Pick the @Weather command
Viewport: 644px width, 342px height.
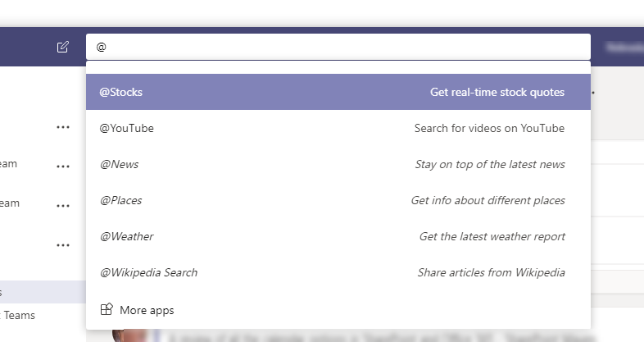pyautogui.click(x=338, y=237)
